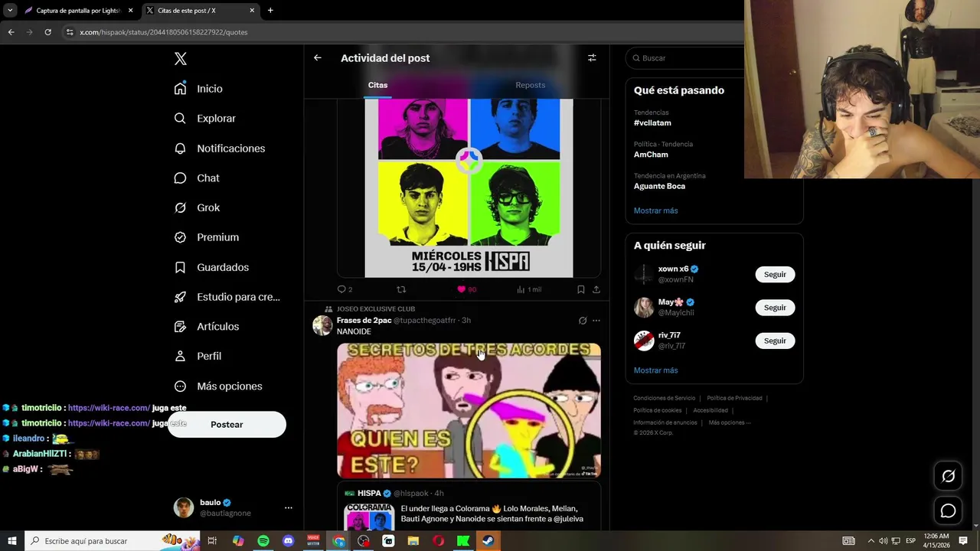Click the browser back arrow
Viewport: 980px width, 551px height.
(x=11, y=32)
